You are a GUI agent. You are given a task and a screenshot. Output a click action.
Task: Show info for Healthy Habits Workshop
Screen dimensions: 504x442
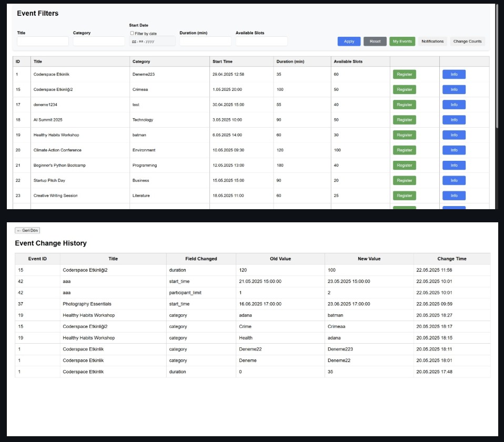pyautogui.click(x=454, y=135)
